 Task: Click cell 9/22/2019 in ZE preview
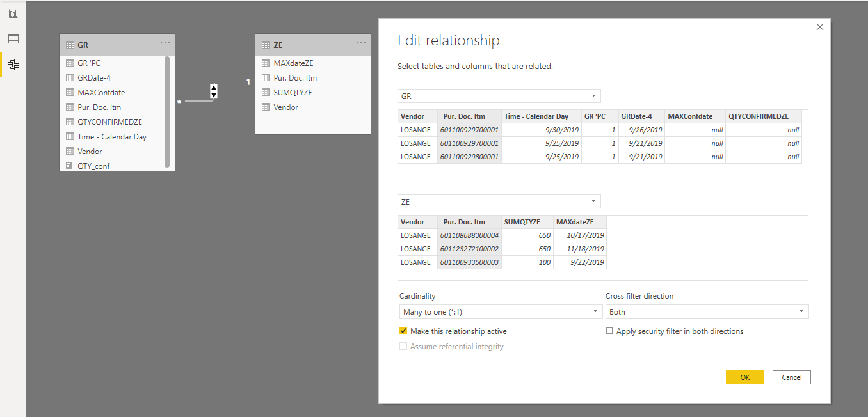[580, 262]
